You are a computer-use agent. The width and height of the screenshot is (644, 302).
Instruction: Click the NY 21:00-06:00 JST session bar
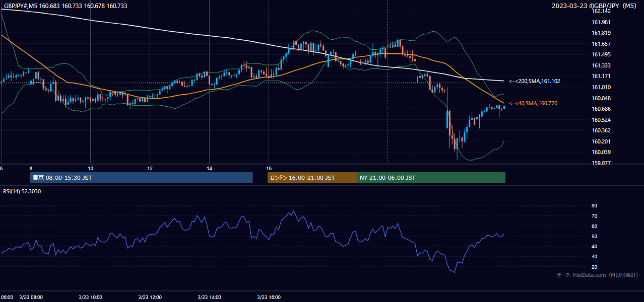tap(431, 178)
